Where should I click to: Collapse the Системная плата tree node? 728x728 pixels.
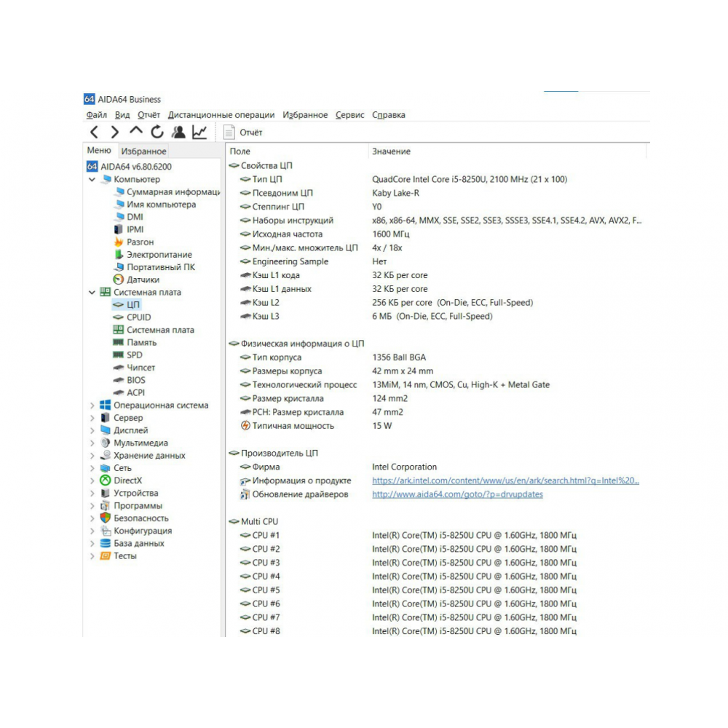click(x=92, y=292)
